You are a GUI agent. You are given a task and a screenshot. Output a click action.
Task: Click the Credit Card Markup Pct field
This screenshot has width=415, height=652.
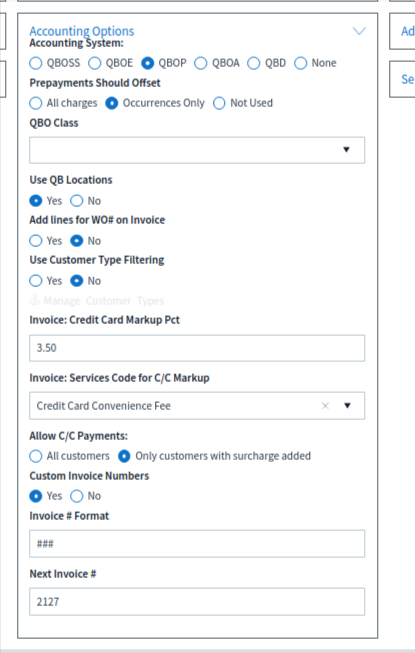point(197,348)
